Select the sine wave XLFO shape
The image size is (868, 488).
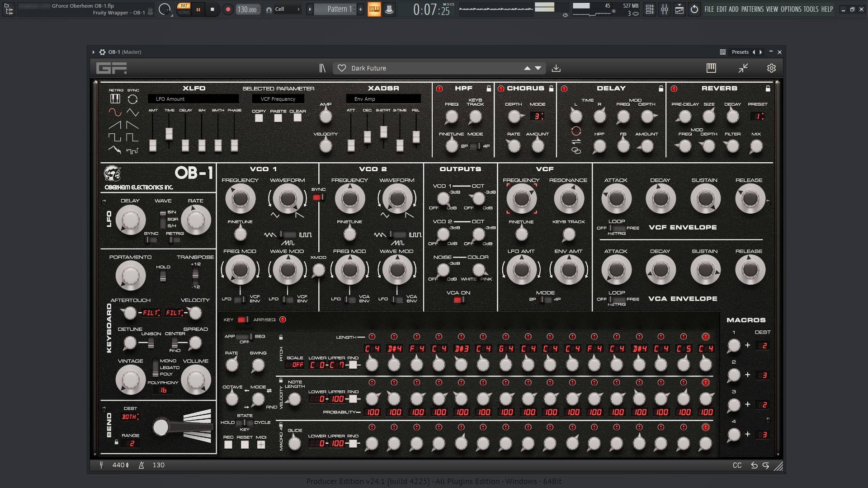coord(115,112)
